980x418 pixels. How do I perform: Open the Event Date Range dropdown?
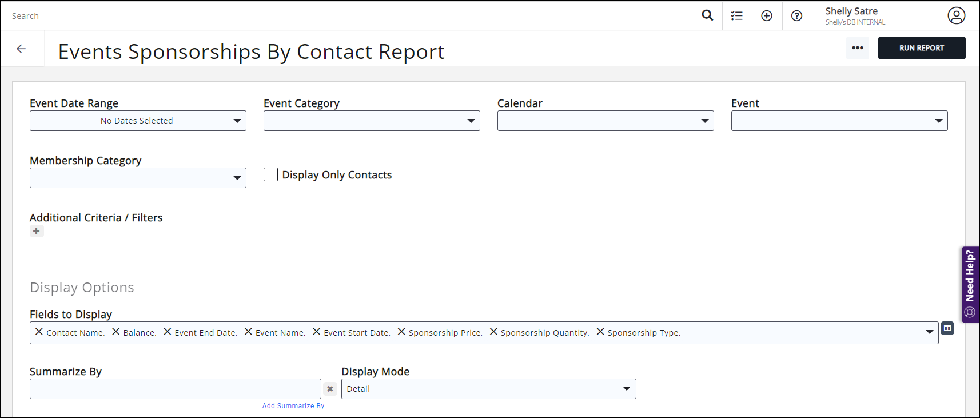point(138,121)
